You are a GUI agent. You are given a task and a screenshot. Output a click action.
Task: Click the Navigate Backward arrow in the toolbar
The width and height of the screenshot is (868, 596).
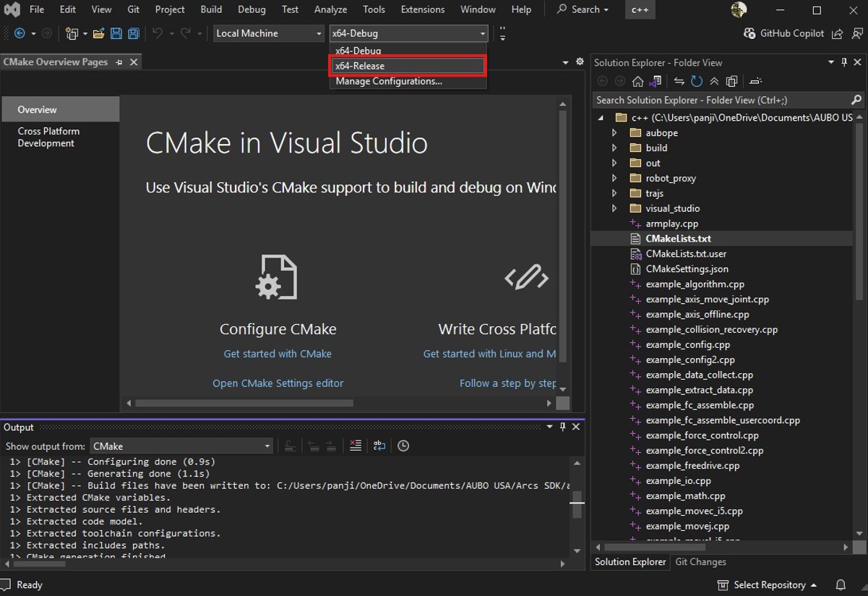click(x=20, y=33)
